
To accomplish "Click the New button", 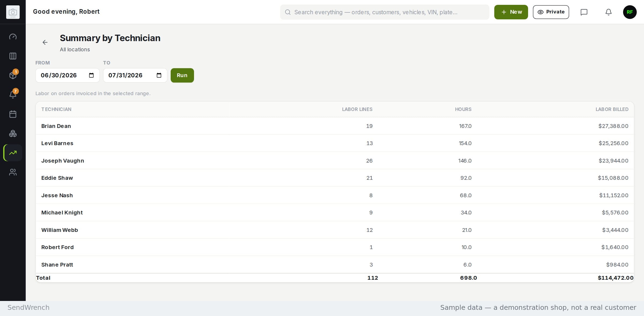I will [x=511, y=12].
